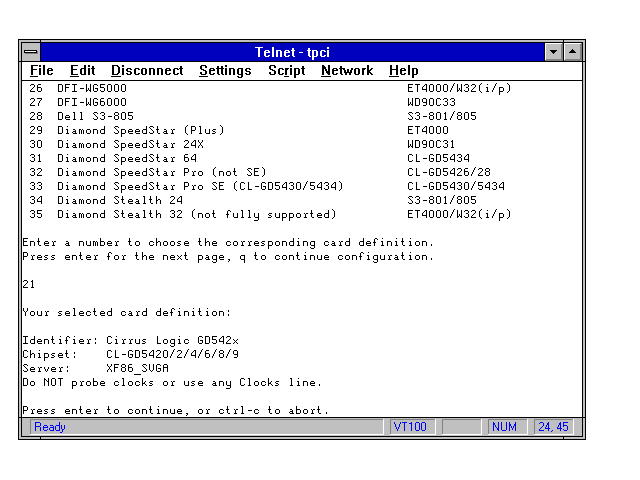Click the Telnet - tpci title bar
Image resolution: width=640 pixels, height=480 pixels.
(292, 51)
